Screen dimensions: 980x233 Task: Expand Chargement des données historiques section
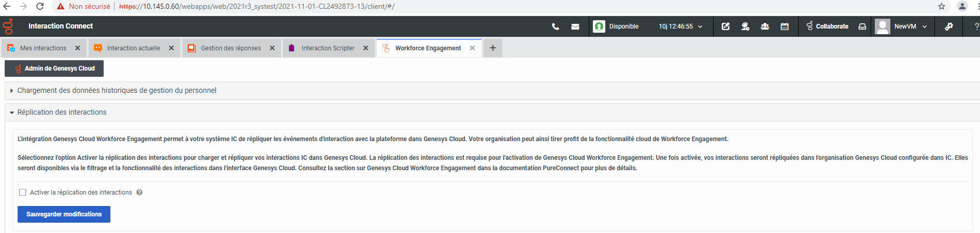(x=11, y=91)
